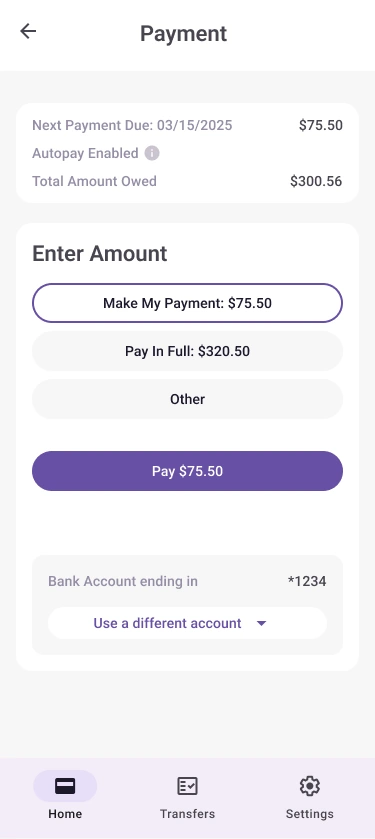375x839 pixels.
Task: Tap the Enter Amount heading
Action: tap(100, 254)
